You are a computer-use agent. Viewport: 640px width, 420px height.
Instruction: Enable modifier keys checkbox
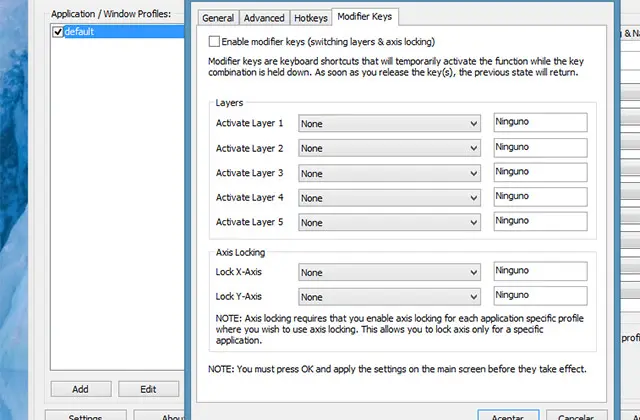(214, 42)
